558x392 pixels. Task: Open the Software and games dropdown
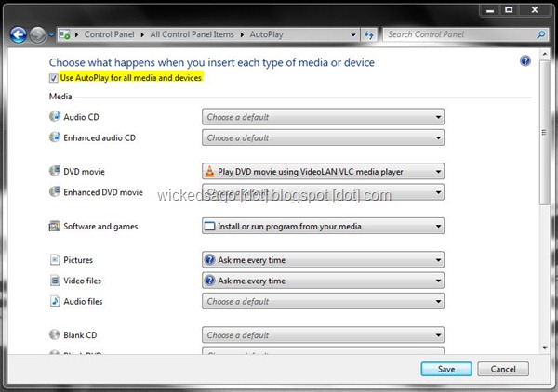pyautogui.click(x=323, y=226)
